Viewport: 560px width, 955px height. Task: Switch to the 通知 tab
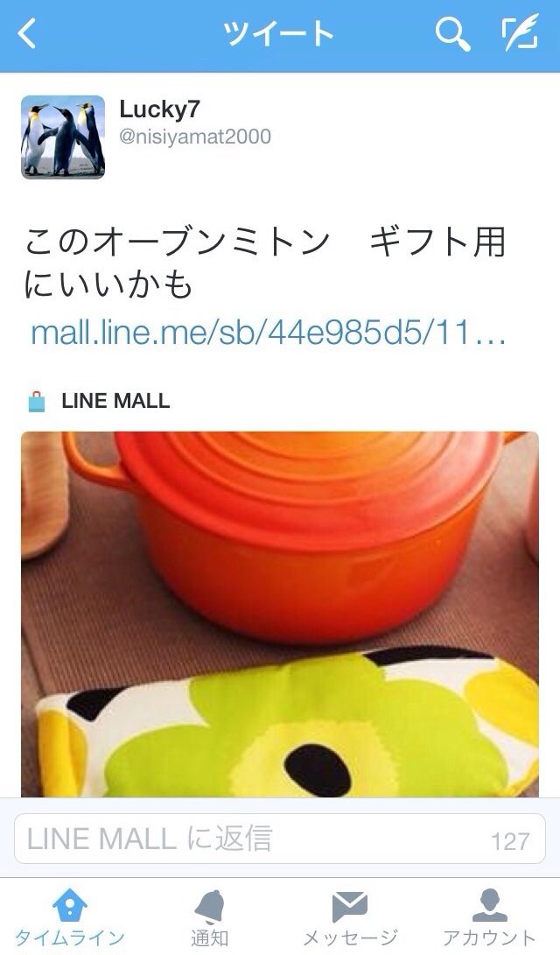pyautogui.click(x=209, y=937)
